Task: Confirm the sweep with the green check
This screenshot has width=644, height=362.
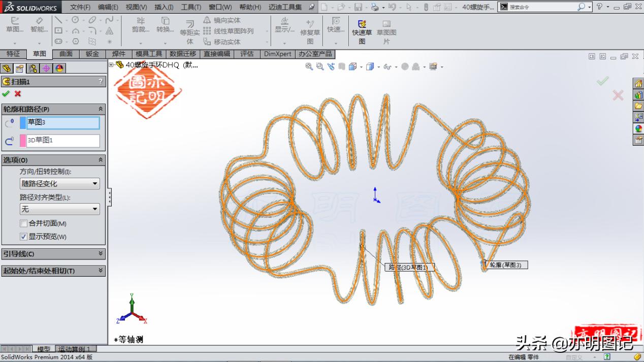Action: (7, 93)
